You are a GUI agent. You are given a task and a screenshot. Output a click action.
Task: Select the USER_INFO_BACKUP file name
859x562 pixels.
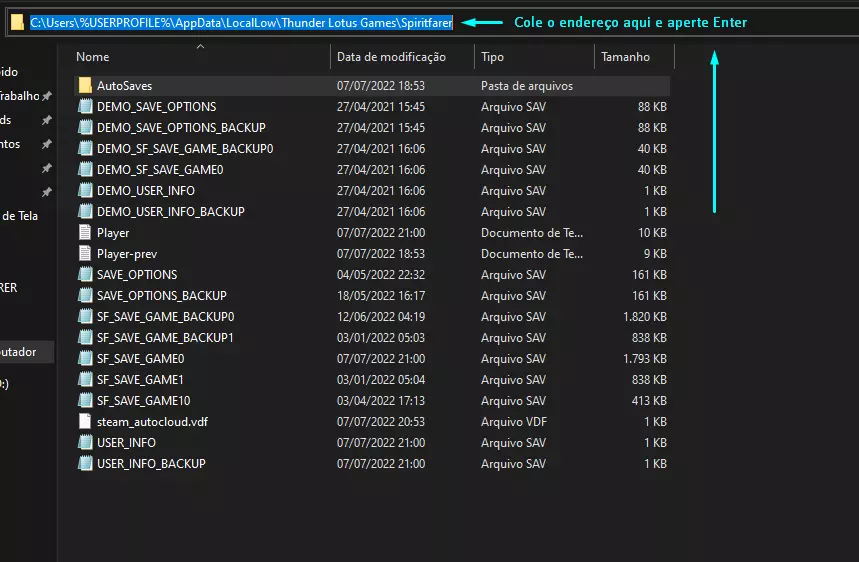coord(151,464)
